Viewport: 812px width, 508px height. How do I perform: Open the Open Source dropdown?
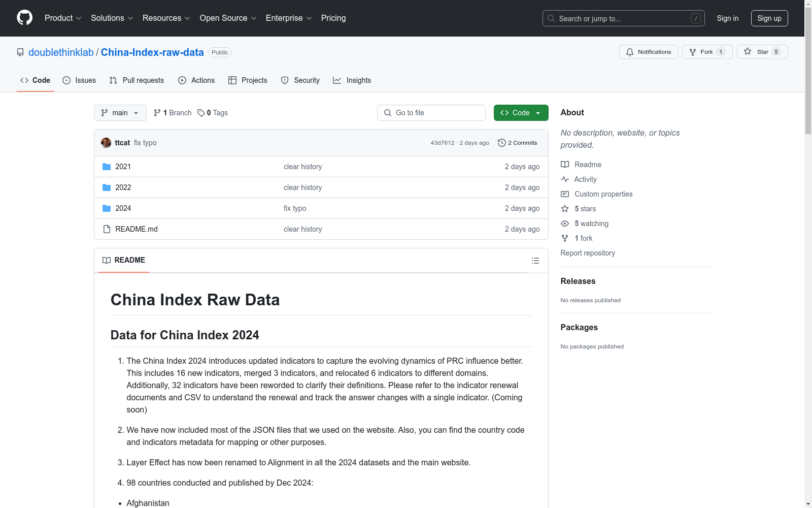pos(228,18)
